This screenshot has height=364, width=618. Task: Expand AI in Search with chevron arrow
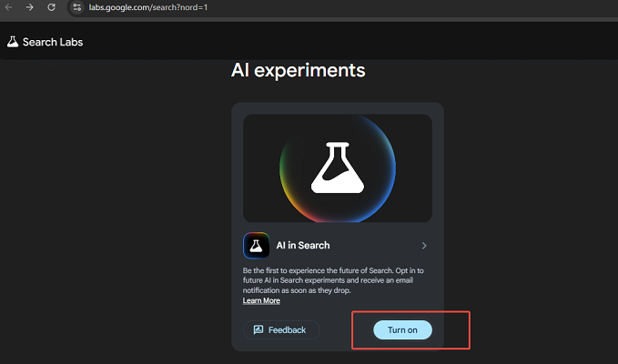(424, 246)
